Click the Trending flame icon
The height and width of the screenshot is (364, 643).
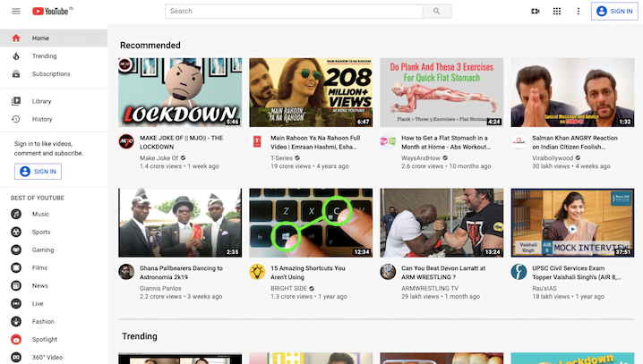click(x=16, y=56)
